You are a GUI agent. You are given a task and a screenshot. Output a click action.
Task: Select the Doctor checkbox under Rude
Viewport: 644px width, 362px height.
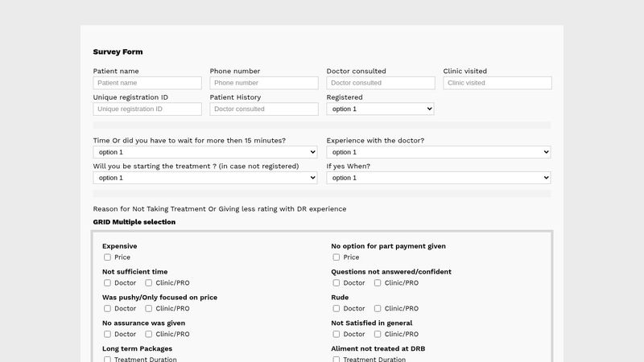pyautogui.click(x=336, y=308)
